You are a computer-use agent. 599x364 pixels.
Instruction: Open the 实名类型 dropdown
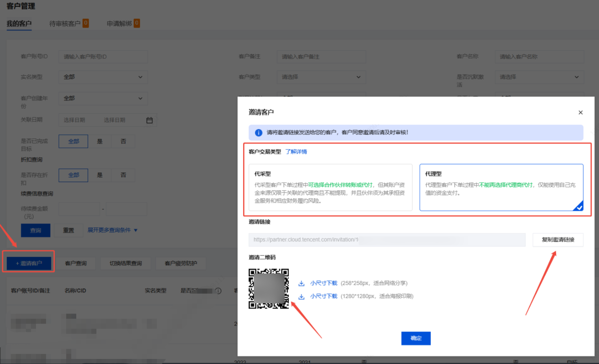103,77
